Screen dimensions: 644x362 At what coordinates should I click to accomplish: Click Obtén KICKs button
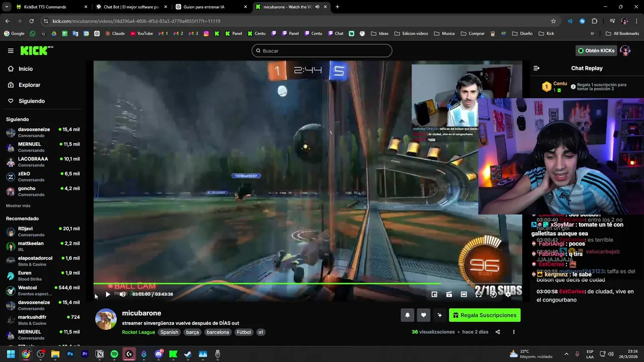tap(596, 51)
